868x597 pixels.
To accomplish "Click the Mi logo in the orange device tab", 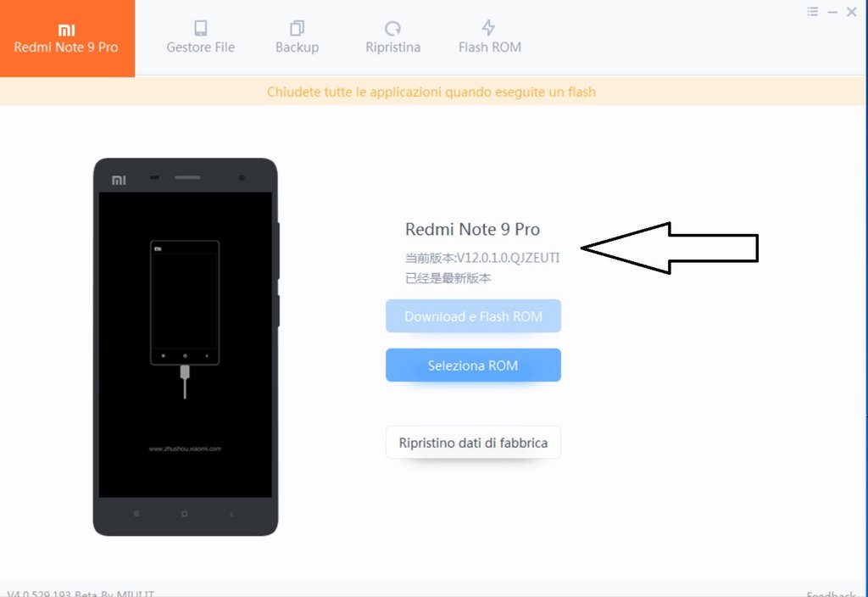I will coord(66,30).
